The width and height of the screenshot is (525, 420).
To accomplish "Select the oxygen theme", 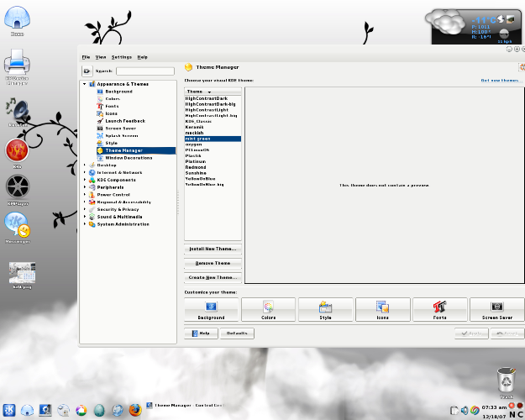I will pyautogui.click(x=213, y=144).
